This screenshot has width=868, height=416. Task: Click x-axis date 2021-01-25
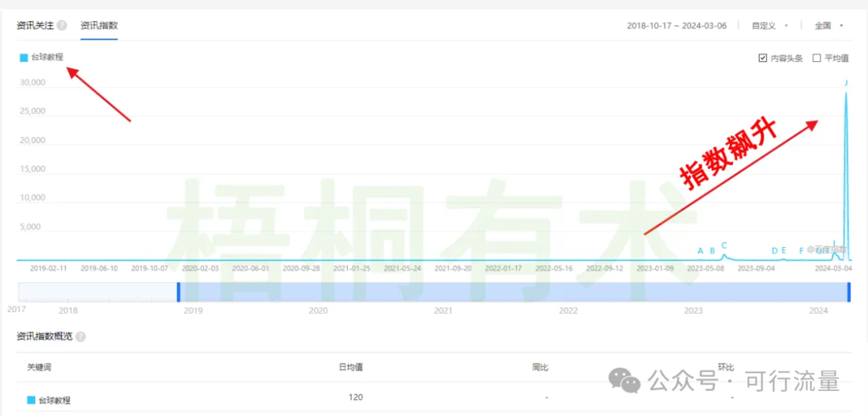pos(351,268)
